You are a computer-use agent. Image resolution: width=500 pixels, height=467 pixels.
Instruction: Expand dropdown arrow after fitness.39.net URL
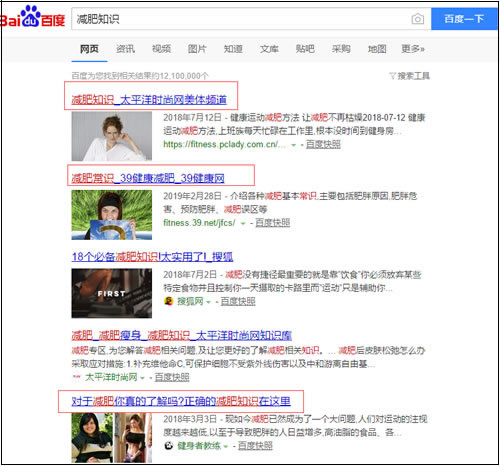pos(243,223)
